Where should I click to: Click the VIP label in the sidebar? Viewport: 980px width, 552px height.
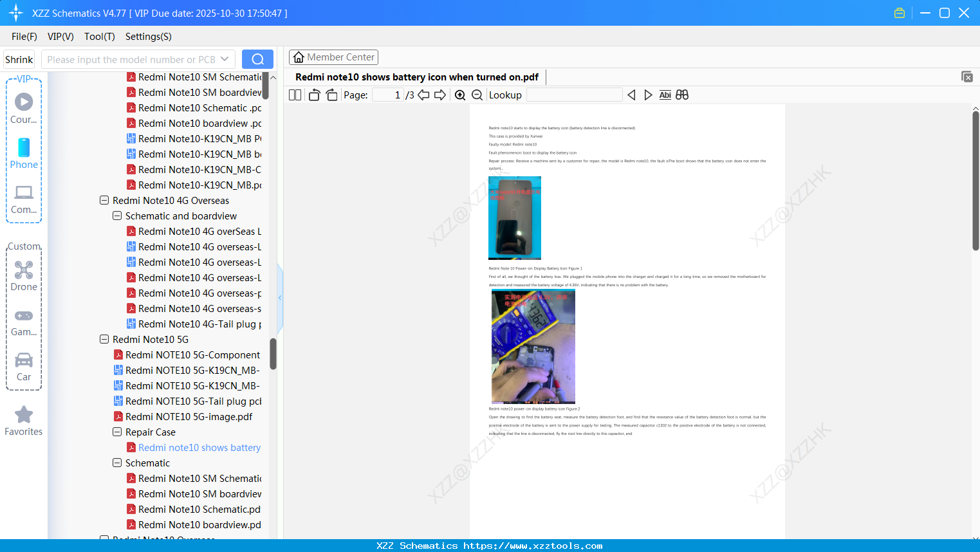[x=24, y=79]
